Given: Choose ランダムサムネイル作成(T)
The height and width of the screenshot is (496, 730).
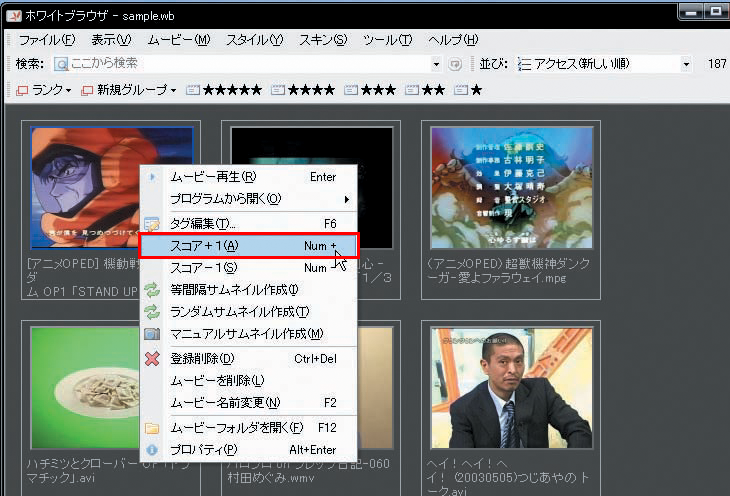Looking at the screenshot, I should [248, 312].
